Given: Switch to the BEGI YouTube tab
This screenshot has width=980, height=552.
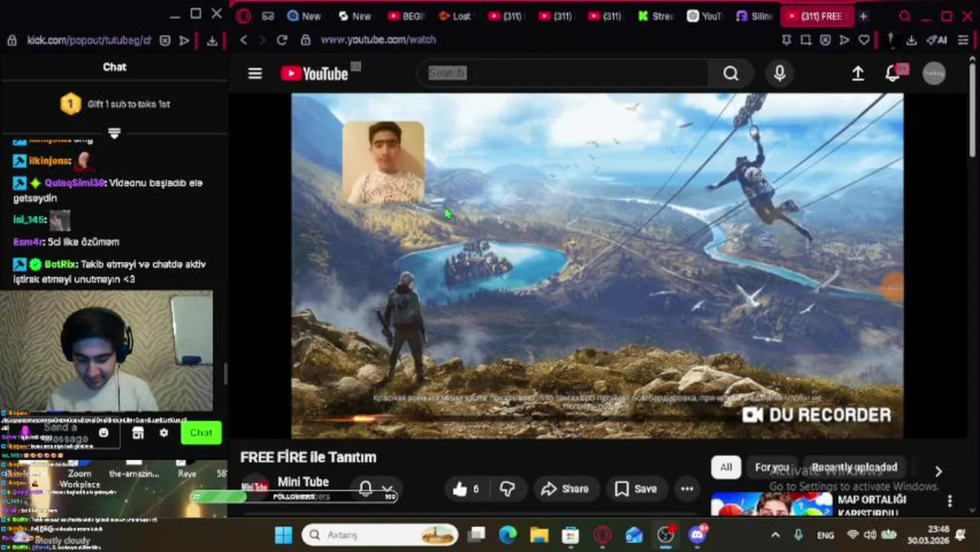Looking at the screenshot, I should point(406,15).
